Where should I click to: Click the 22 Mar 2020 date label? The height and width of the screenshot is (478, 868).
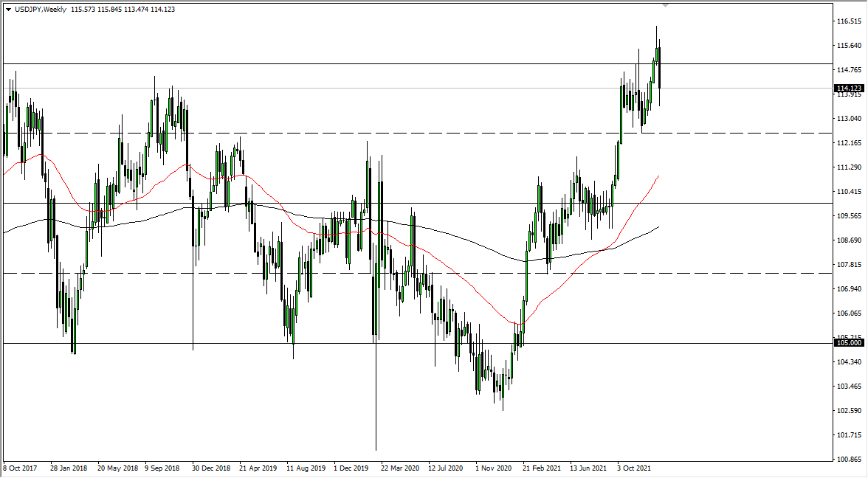(x=399, y=467)
